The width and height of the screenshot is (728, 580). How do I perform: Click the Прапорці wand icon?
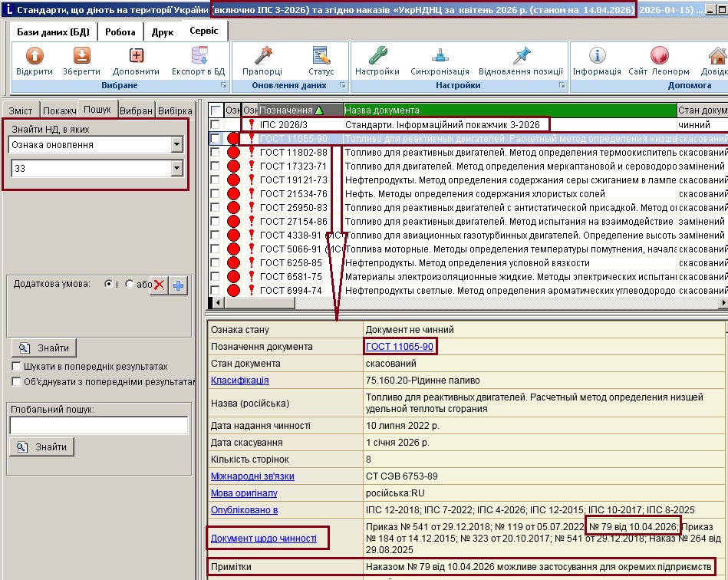tap(262, 56)
